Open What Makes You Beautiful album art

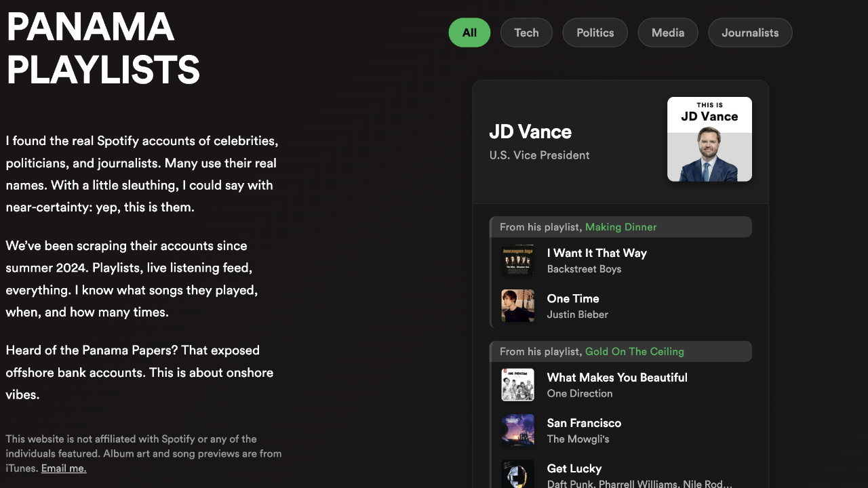tap(517, 385)
